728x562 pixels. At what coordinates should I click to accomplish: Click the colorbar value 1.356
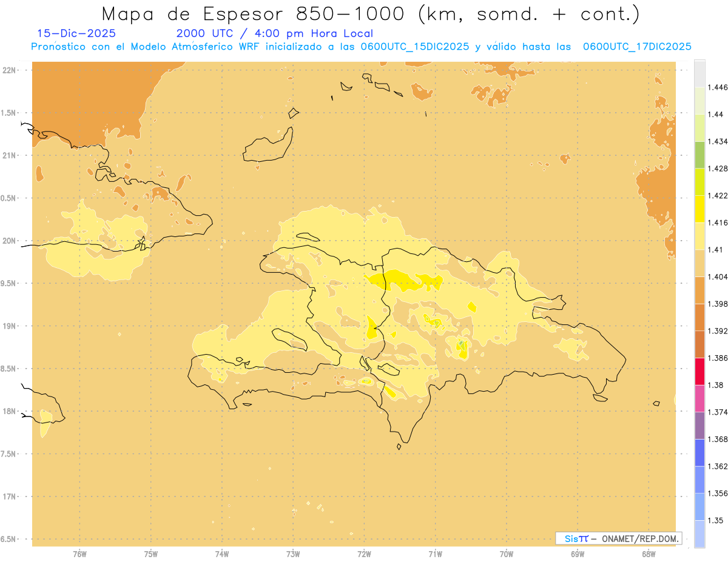pyautogui.click(x=718, y=493)
